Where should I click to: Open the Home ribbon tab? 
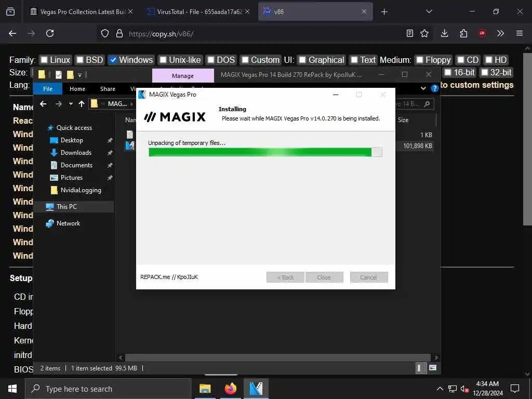coord(77,89)
